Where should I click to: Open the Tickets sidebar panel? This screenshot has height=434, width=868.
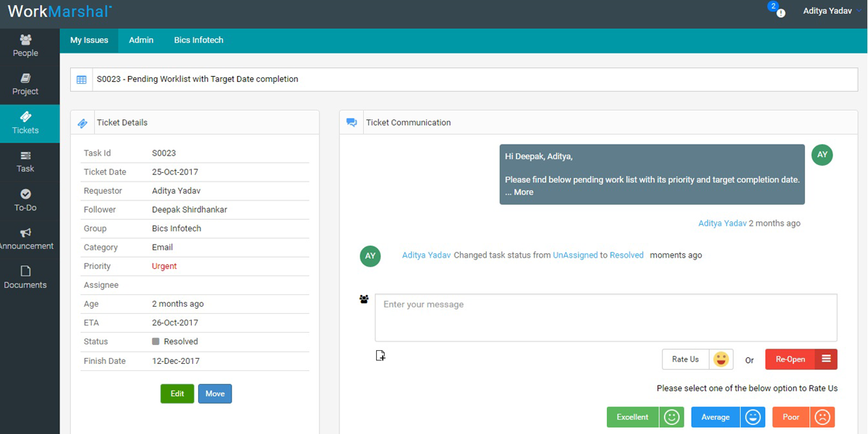pyautogui.click(x=25, y=123)
